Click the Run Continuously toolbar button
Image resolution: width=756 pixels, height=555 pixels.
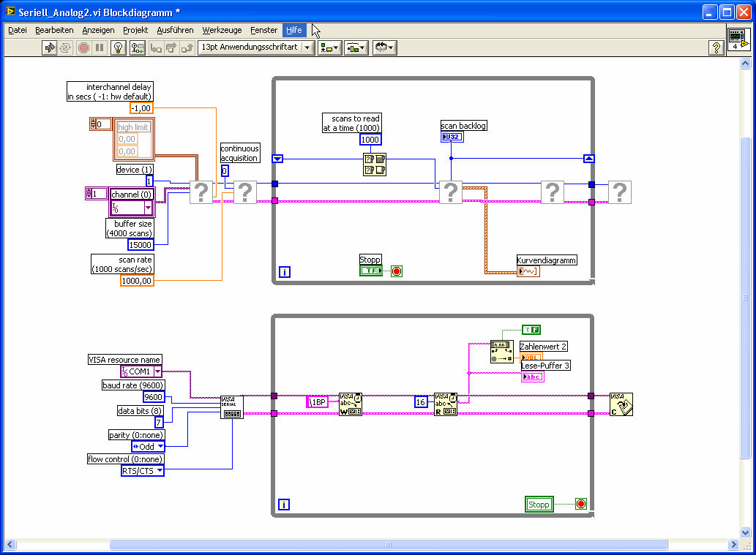tap(66, 48)
